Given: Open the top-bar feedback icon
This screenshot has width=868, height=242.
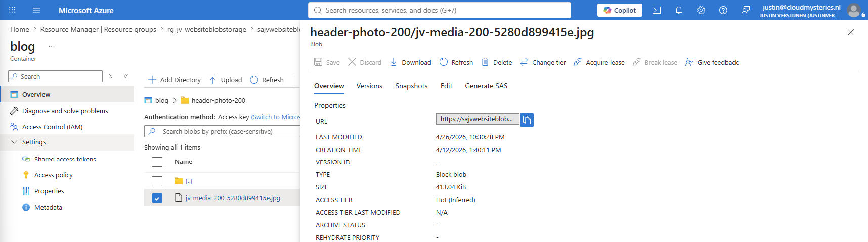Looking at the screenshot, I should click(x=746, y=10).
